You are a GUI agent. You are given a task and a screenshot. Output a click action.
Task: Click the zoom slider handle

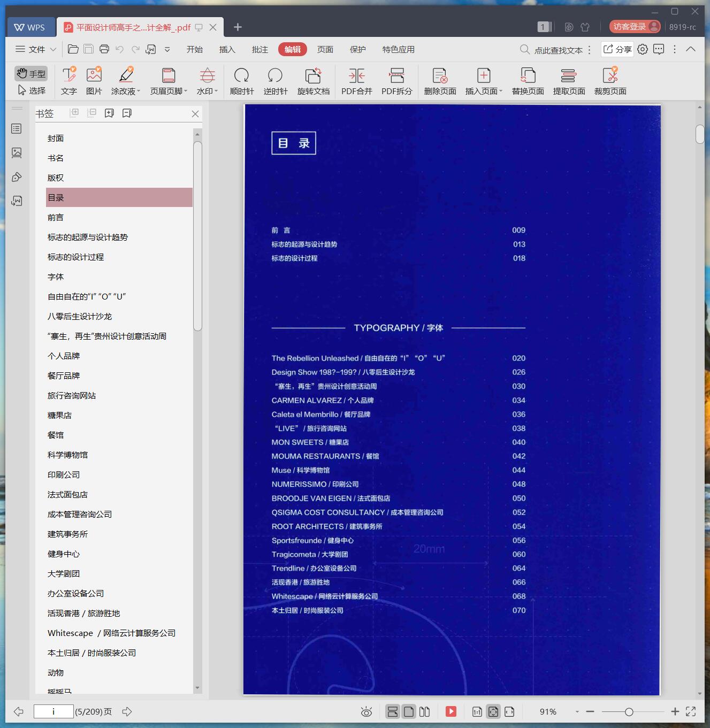pyautogui.click(x=629, y=712)
